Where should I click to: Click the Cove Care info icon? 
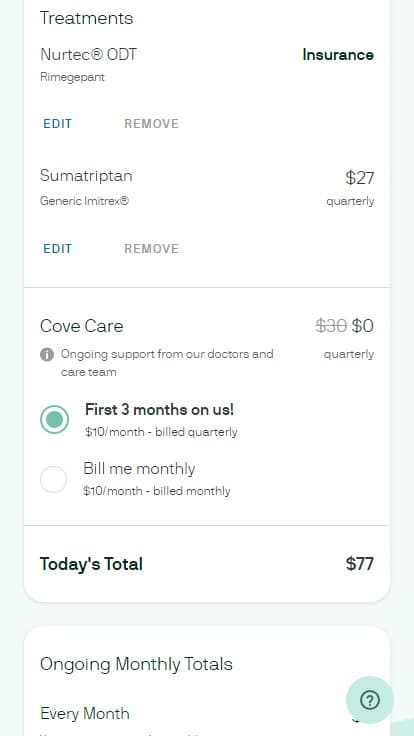[47, 354]
